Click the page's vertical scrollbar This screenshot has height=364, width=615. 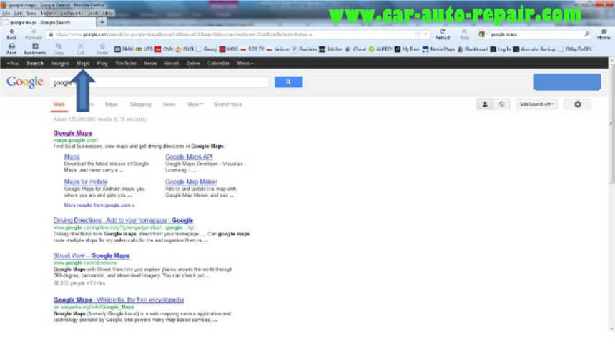point(611,195)
